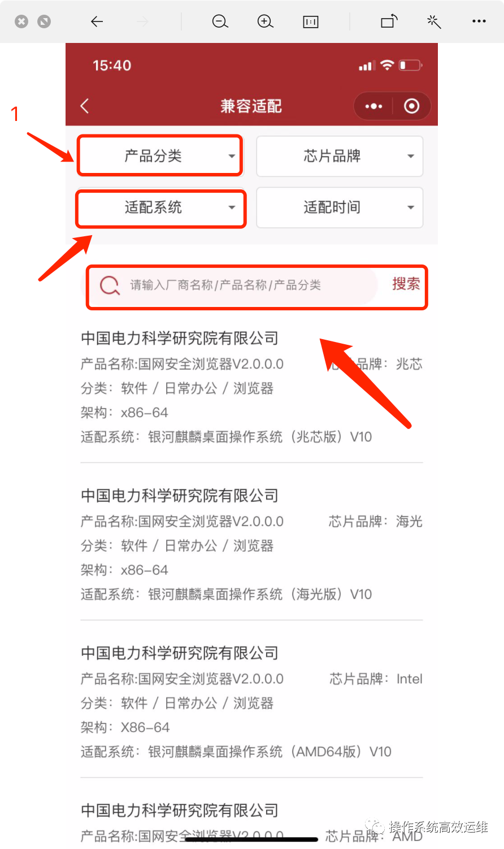The image size is (504, 849).
Task: Show actual size with the 1:1 icon
Action: [x=311, y=22]
